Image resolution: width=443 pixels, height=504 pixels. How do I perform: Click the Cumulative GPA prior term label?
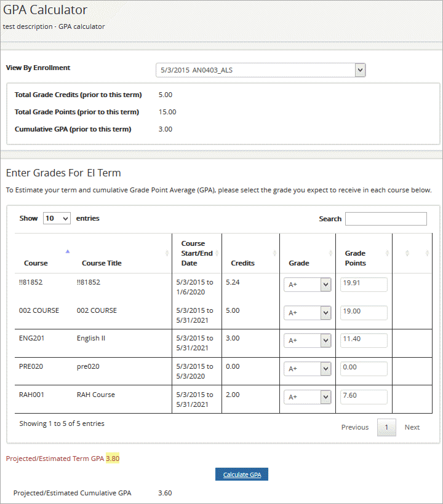point(73,129)
